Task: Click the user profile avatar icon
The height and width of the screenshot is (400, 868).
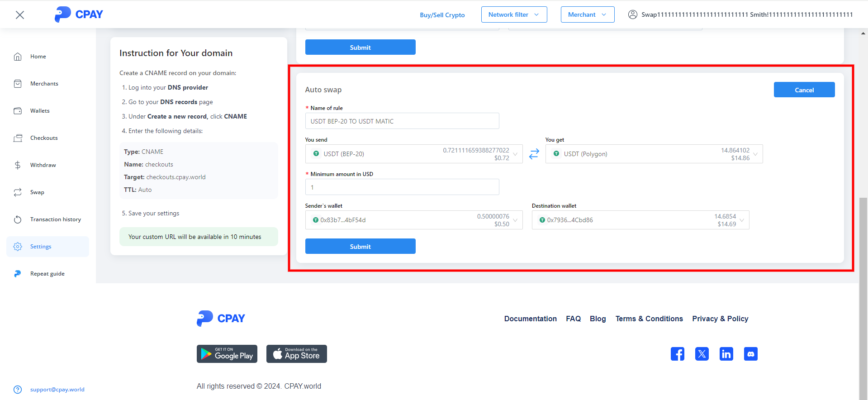Action: point(633,14)
